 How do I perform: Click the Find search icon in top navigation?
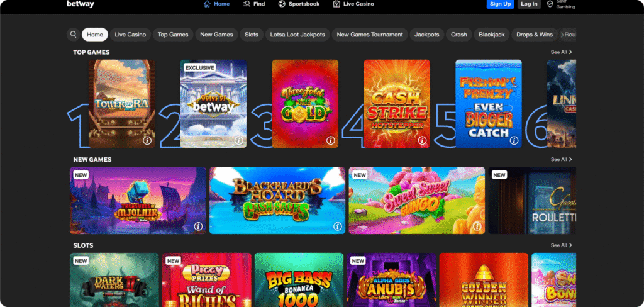247,4
